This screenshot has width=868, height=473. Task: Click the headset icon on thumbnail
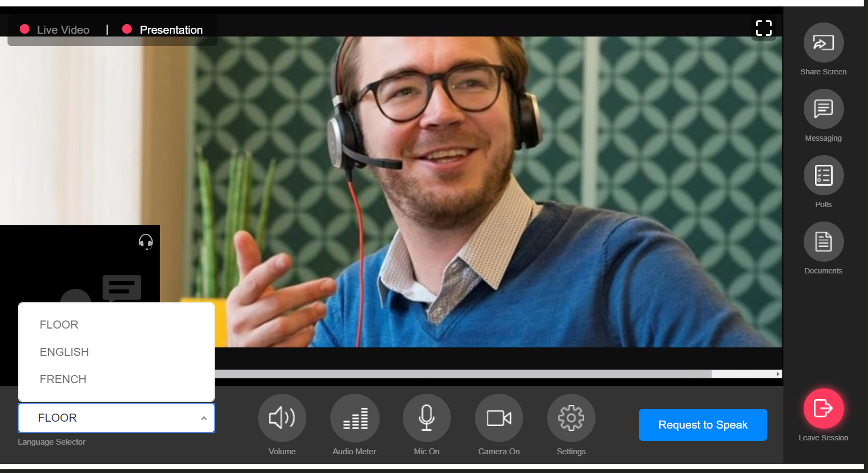(146, 242)
